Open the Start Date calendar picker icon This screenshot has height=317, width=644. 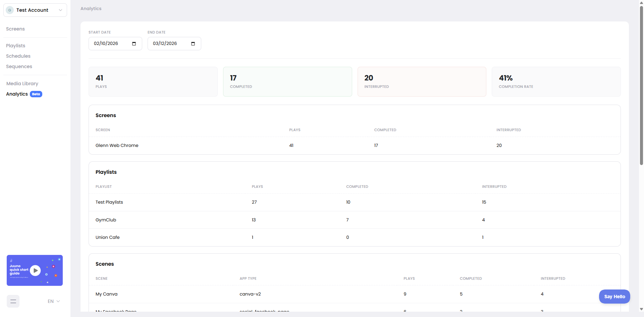tap(134, 44)
